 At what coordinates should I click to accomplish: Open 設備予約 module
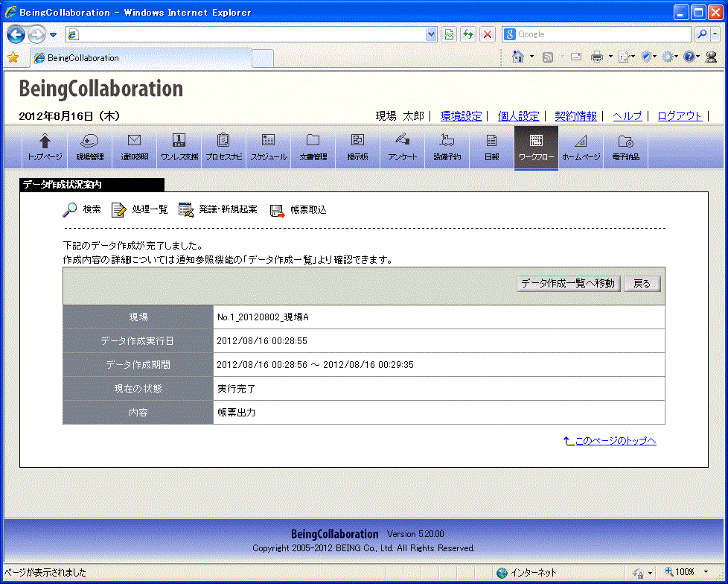447,147
